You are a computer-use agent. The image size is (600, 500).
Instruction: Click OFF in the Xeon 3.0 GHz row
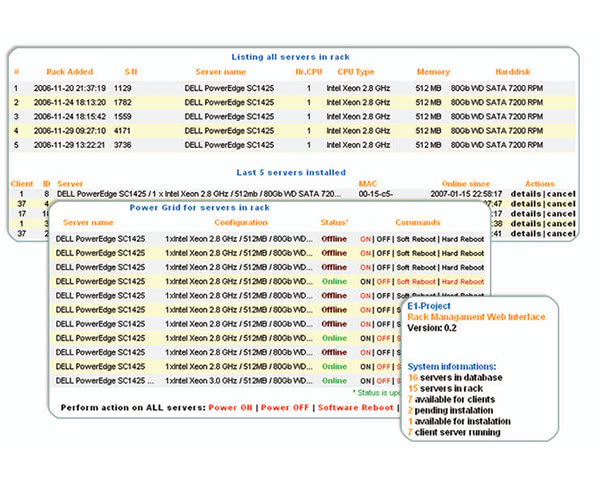coord(383,381)
